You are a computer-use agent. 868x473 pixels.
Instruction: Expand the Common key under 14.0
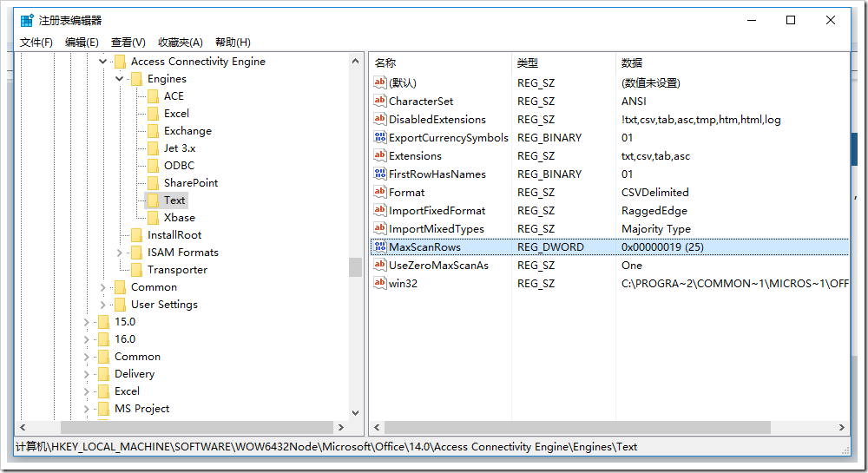[103, 287]
